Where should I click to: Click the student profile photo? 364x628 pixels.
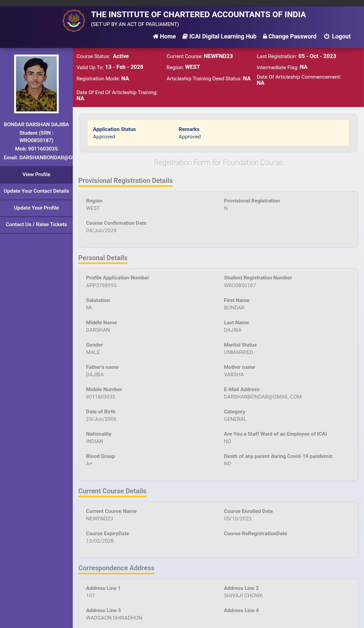click(36, 84)
